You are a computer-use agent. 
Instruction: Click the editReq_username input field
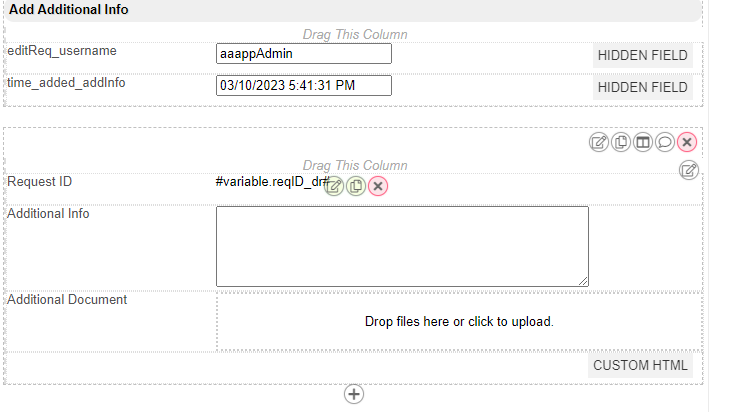click(x=303, y=54)
